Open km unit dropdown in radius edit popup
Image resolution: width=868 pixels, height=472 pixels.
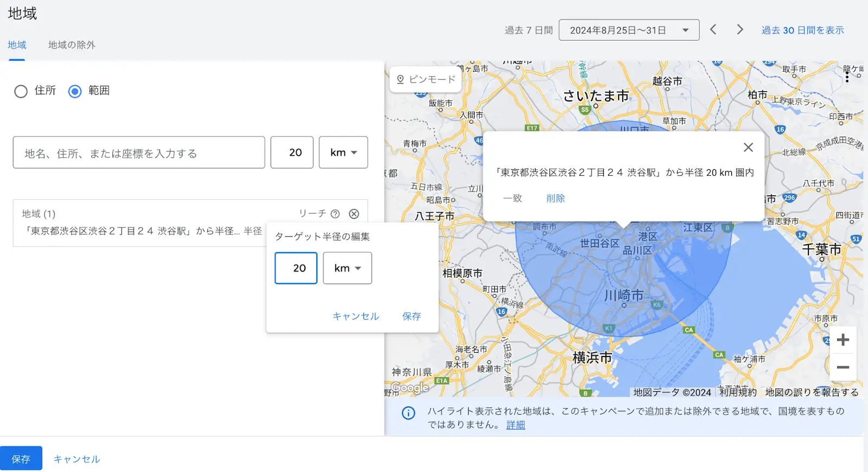(x=347, y=268)
